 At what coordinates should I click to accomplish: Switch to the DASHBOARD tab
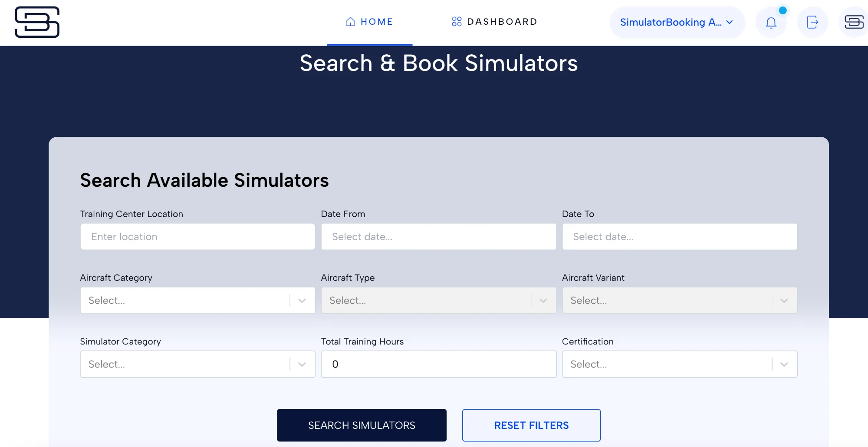tap(494, 21)
